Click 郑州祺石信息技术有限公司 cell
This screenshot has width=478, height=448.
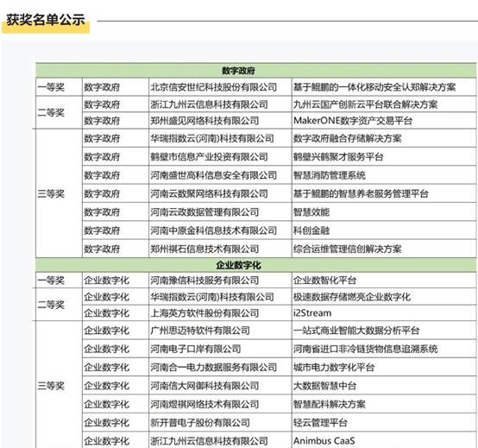(x=220, y=249)
